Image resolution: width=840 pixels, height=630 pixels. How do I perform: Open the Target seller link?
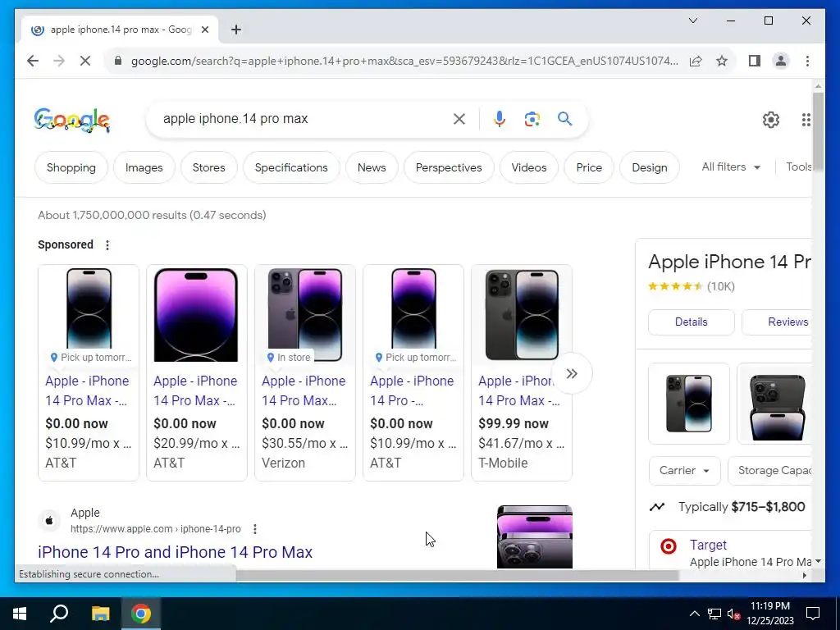(708, 545)
